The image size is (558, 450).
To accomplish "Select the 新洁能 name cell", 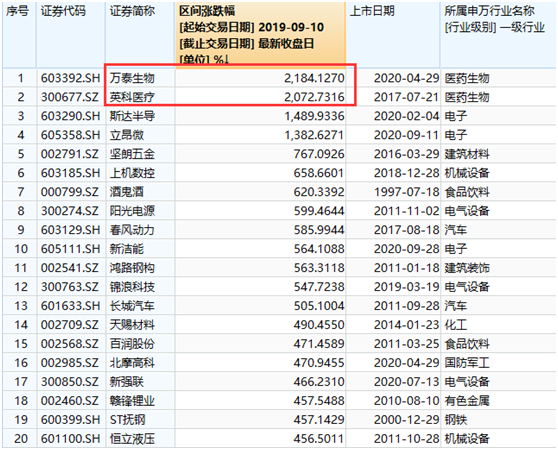I will point(127,249).
